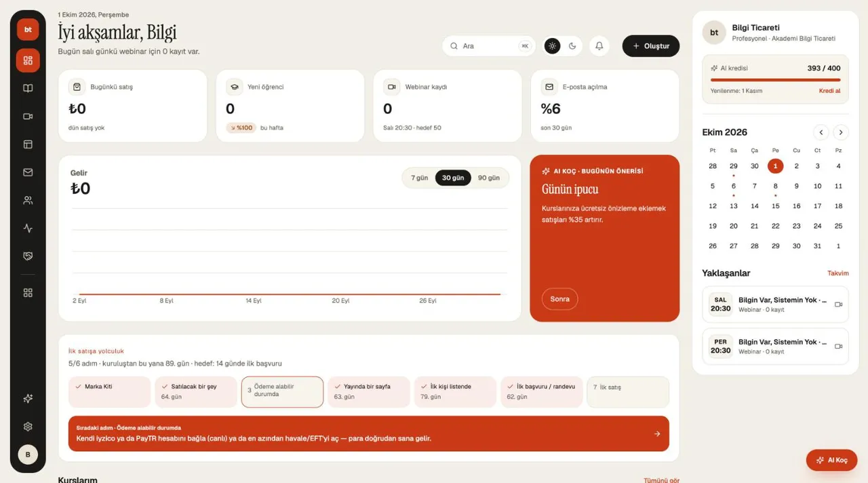Click video icon on SAL 20:30 webinar

point(838,305)
